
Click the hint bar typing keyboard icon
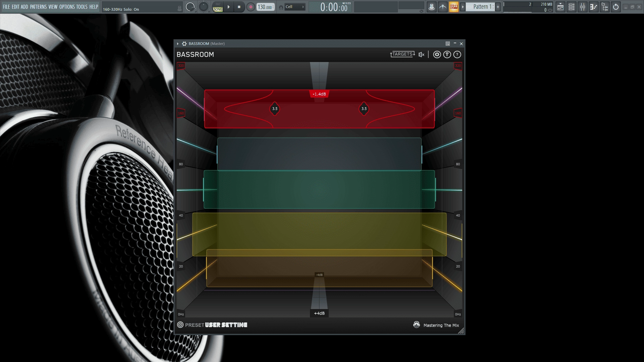179,9
